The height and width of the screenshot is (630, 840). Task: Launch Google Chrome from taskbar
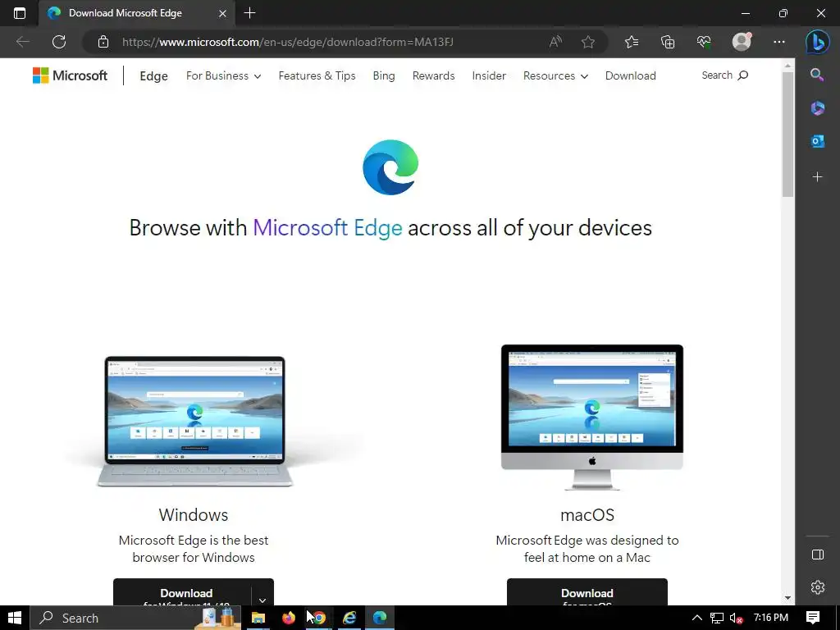[319, 618]
